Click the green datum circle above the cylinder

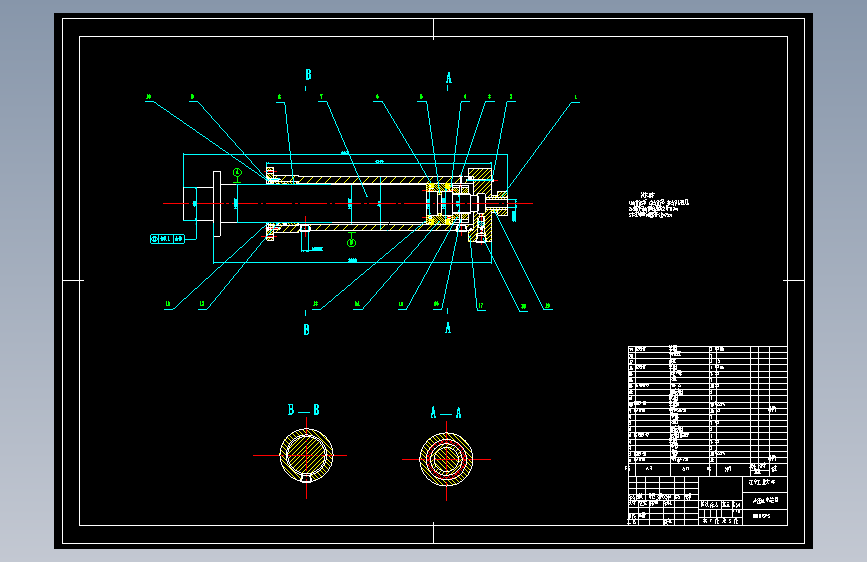click(237, 173)
